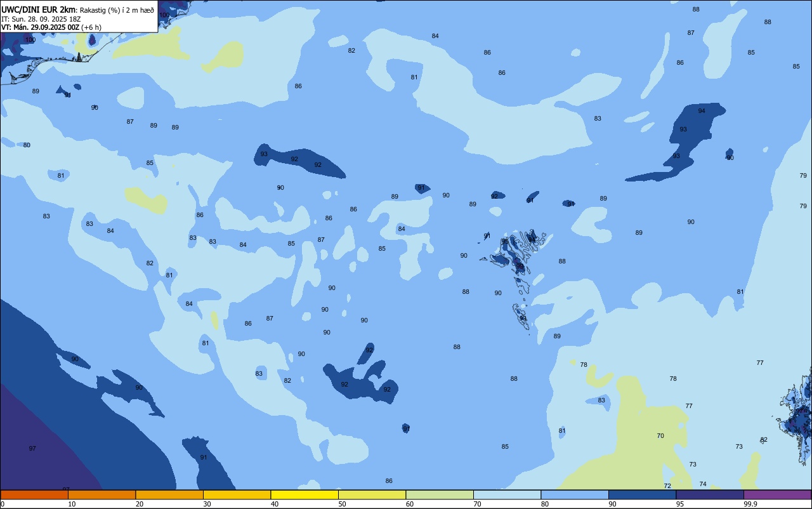The image size is (812, 509).
Task: Click the 30–40 golden legend swatch
Action: 237,494
